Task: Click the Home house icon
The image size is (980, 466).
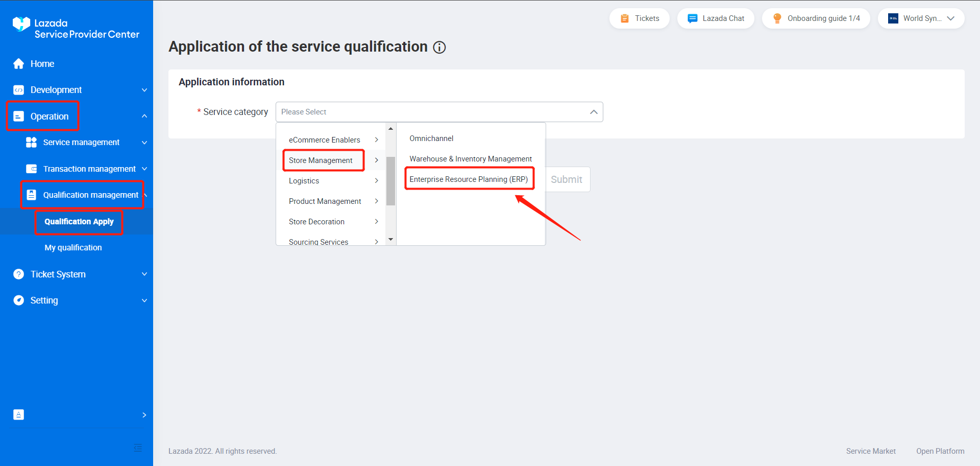Action: (x=19, y=64)
